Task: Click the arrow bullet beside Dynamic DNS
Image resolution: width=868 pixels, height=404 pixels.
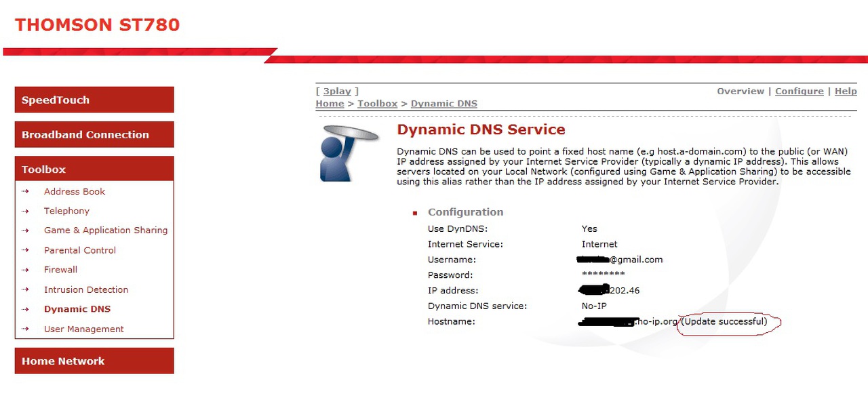Action: (x=26, y=309)
